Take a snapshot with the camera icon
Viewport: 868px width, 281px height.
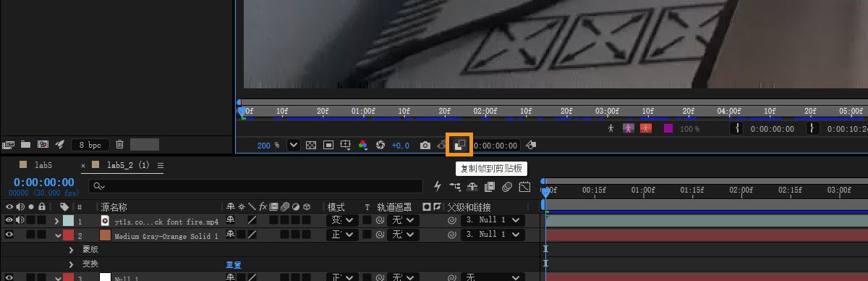pyautogui.click(x=425, y=145)
